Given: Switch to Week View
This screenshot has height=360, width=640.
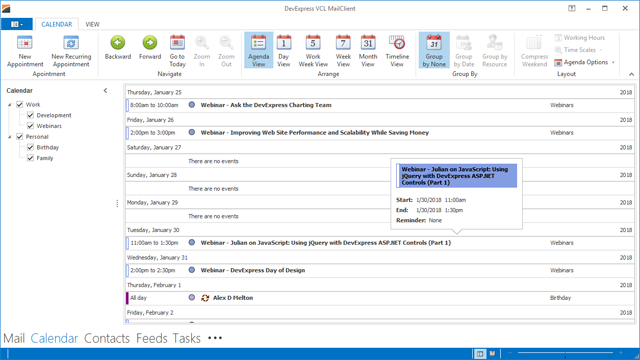Looking at the screenshot, I should point(343,51).
